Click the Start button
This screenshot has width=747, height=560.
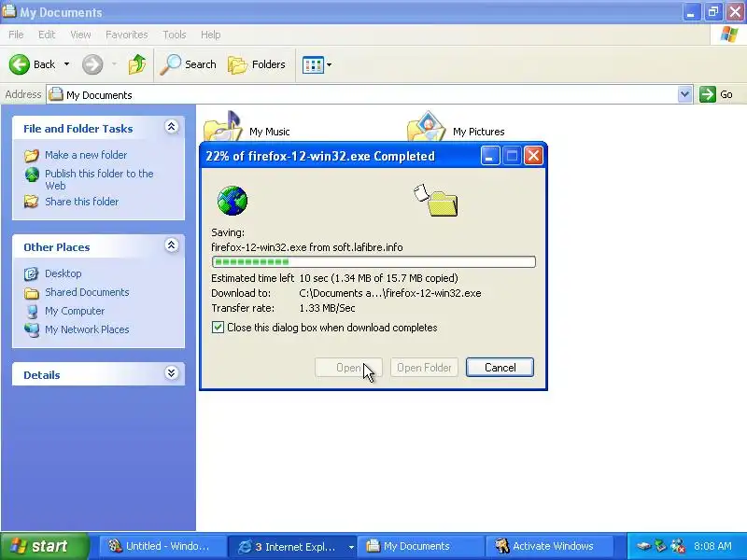pos(45,546)
